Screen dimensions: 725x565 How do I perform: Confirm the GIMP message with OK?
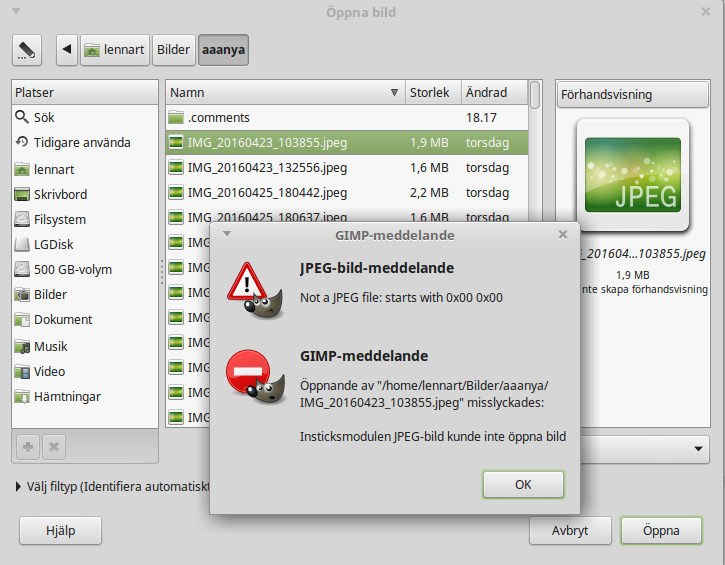tap(523, 485)
